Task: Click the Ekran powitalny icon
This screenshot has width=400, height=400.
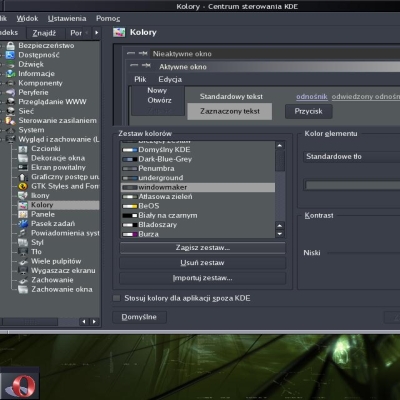Action: (23, 167)
